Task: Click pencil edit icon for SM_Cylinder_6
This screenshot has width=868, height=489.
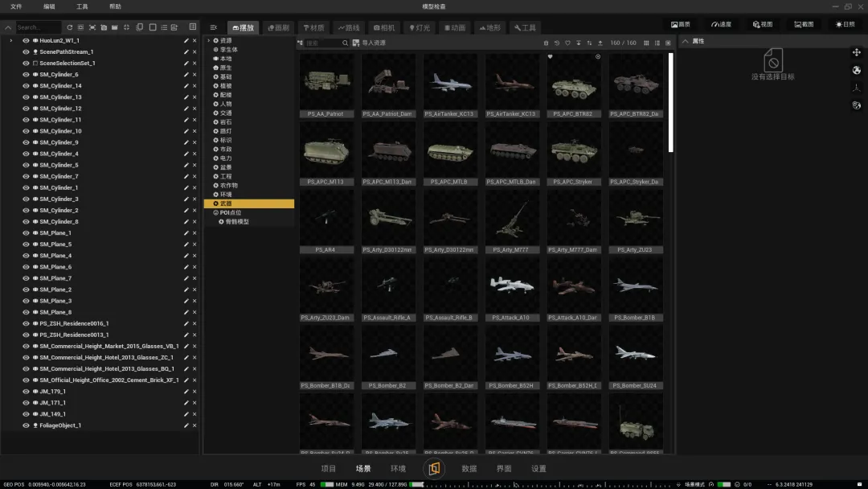Action: tap(186, 75)
